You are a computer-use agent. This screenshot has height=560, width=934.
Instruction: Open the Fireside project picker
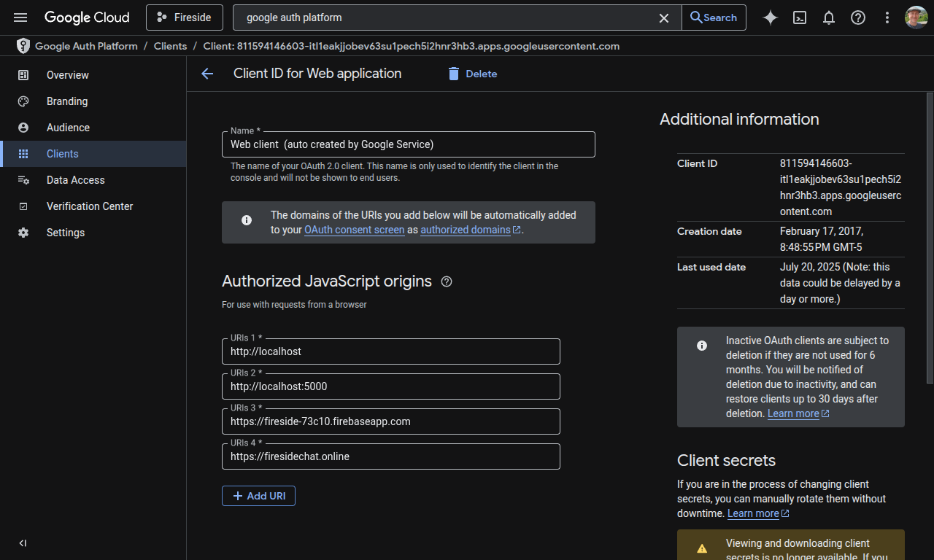pos(184,17)
